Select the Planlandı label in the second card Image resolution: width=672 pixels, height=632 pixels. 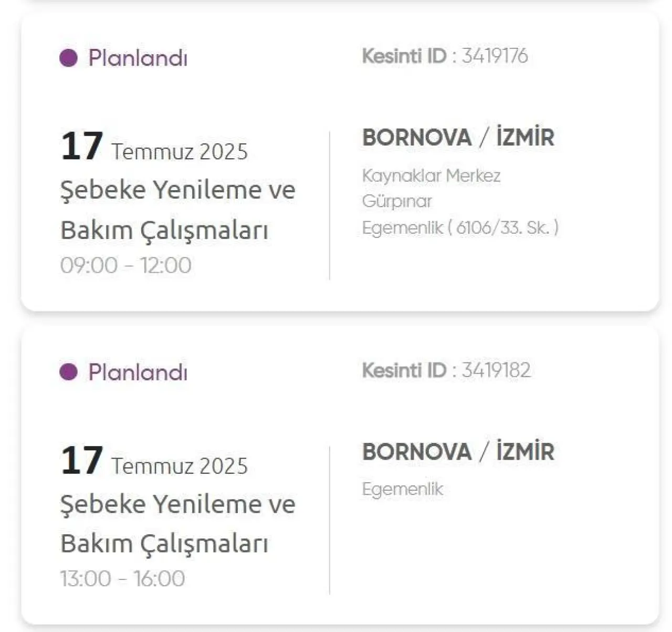point(138,372)
